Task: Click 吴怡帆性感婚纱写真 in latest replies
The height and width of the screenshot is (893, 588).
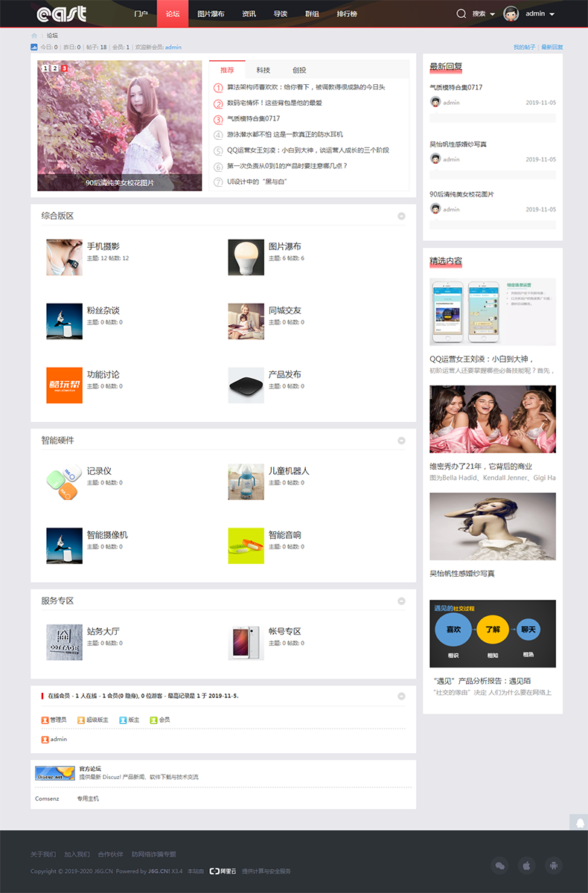Action: [x=458, y=144]
